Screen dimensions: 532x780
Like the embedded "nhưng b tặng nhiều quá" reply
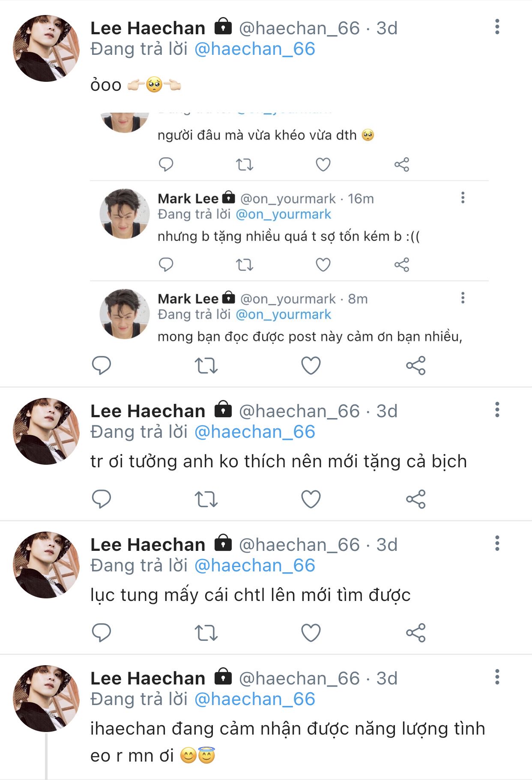tap(323, 265)
